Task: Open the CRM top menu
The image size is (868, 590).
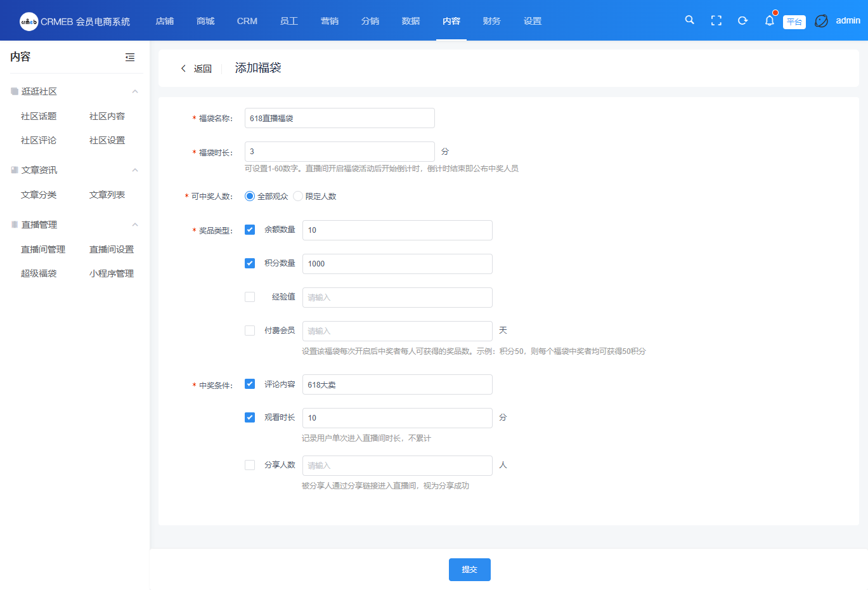Action: 247,21
